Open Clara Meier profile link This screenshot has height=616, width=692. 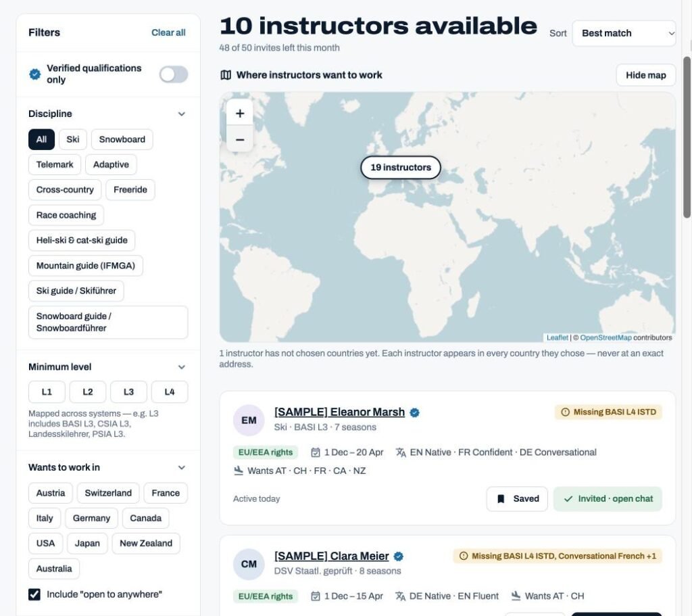331,556
